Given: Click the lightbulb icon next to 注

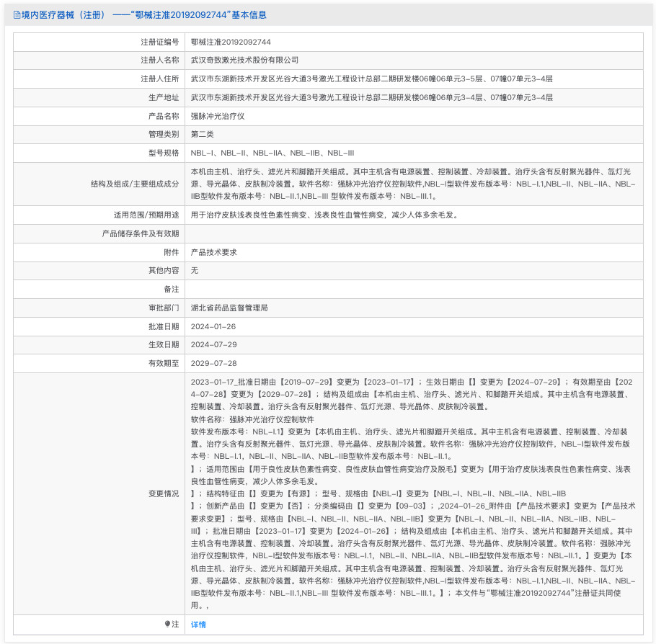Looking at the screenshot, I should 166,624.
